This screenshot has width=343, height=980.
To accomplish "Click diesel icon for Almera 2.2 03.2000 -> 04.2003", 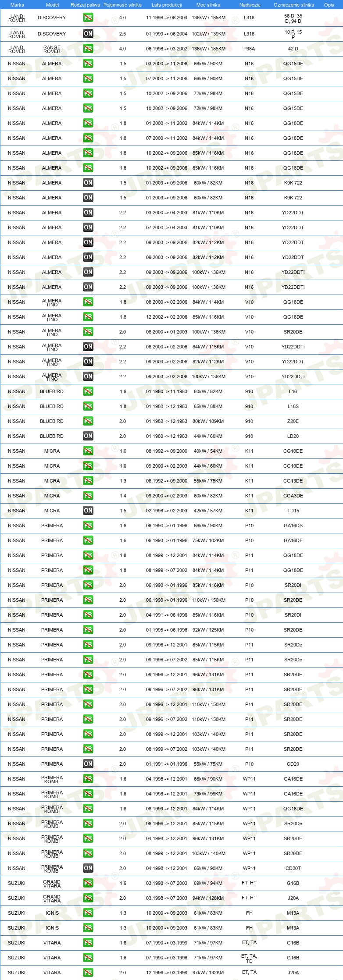I will coord(88,213).
